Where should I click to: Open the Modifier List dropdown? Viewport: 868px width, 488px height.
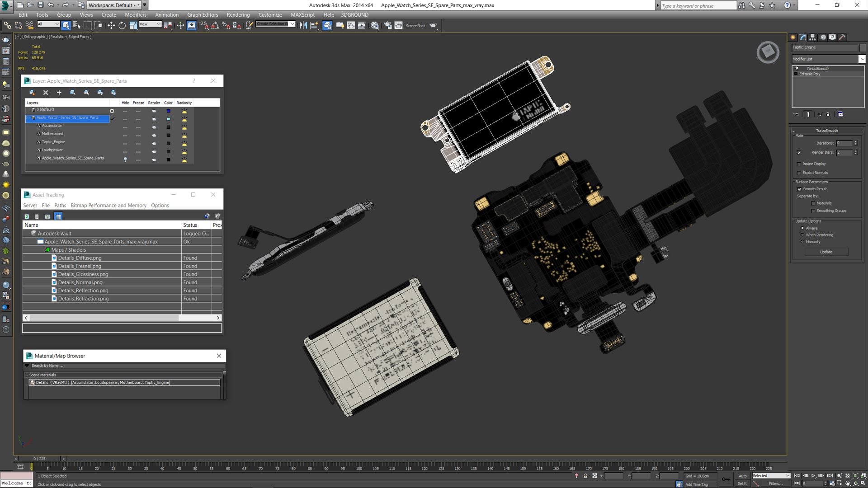pyautogui.click(x=862, y=59)
